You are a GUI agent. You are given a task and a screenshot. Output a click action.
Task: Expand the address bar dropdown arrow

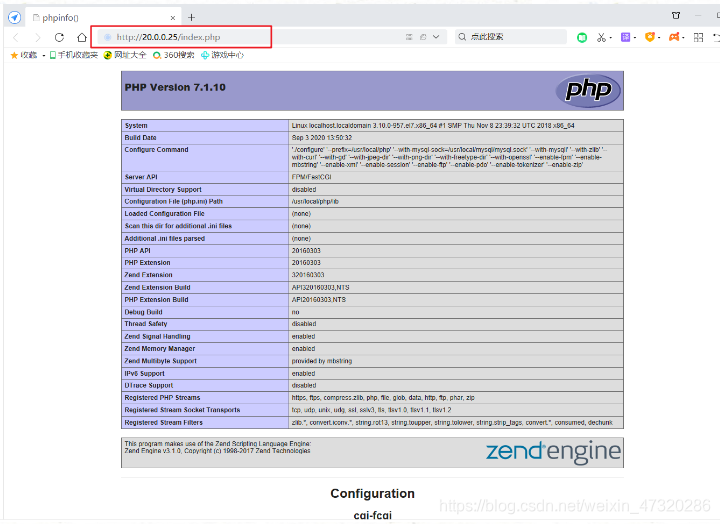436,37
